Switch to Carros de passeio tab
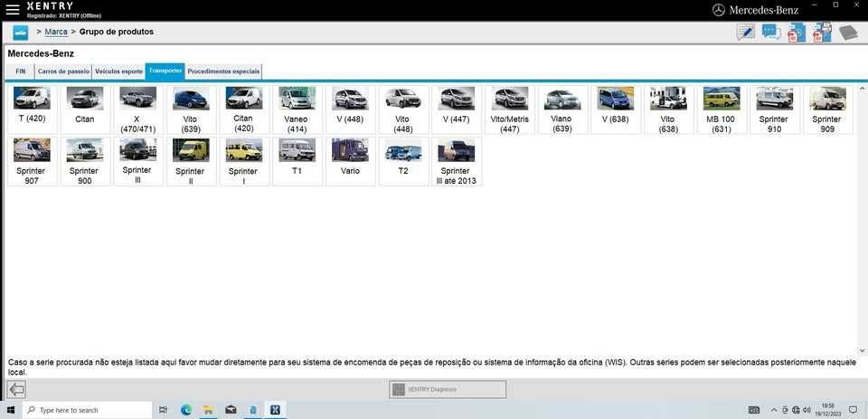The width and height of the screenshot is (868, 419). (x=63, y=71)
